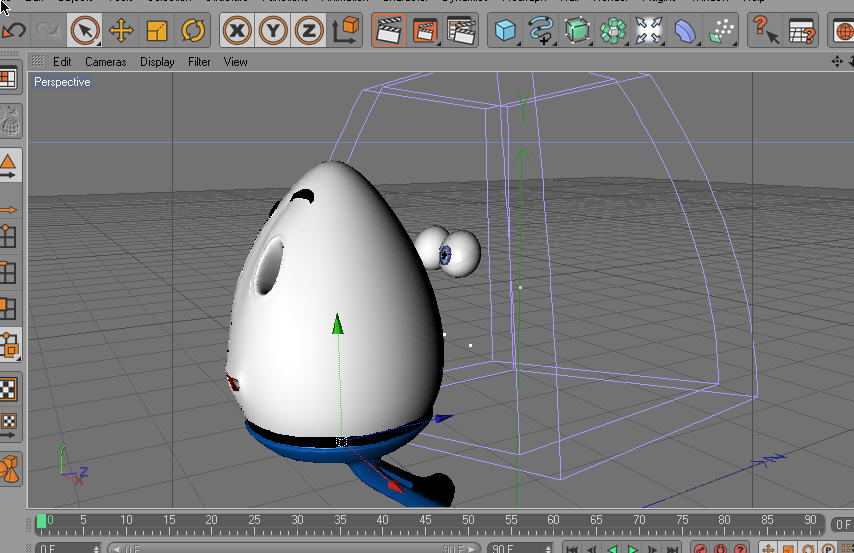Viewport: 854px width, 553px height.
Task: Click Render Active View clapperboard icon
Action: pos(389,31)
